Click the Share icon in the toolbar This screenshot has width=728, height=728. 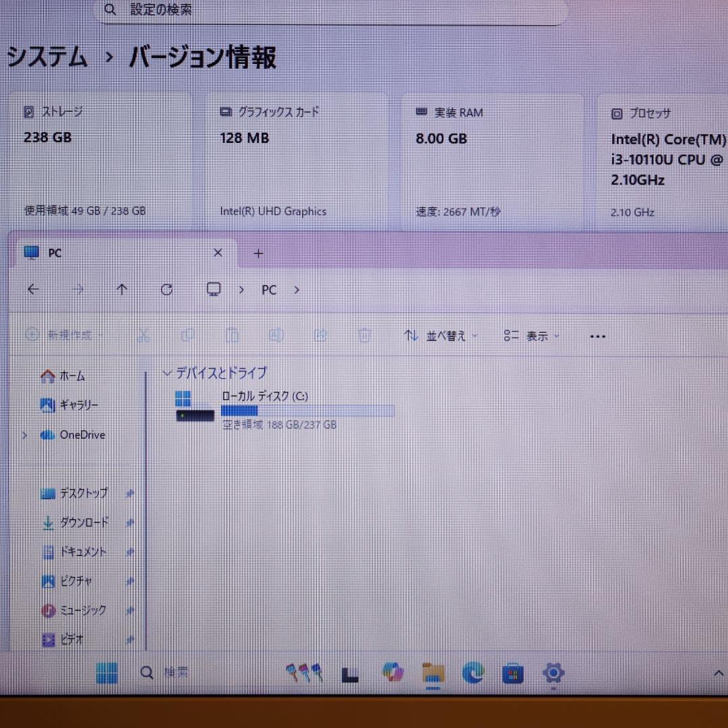321,335
